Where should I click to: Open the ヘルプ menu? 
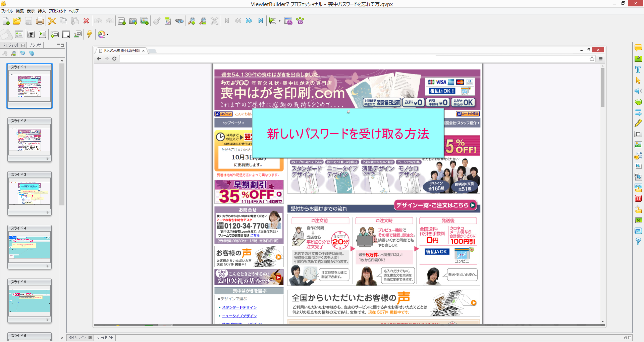[74, 11]
